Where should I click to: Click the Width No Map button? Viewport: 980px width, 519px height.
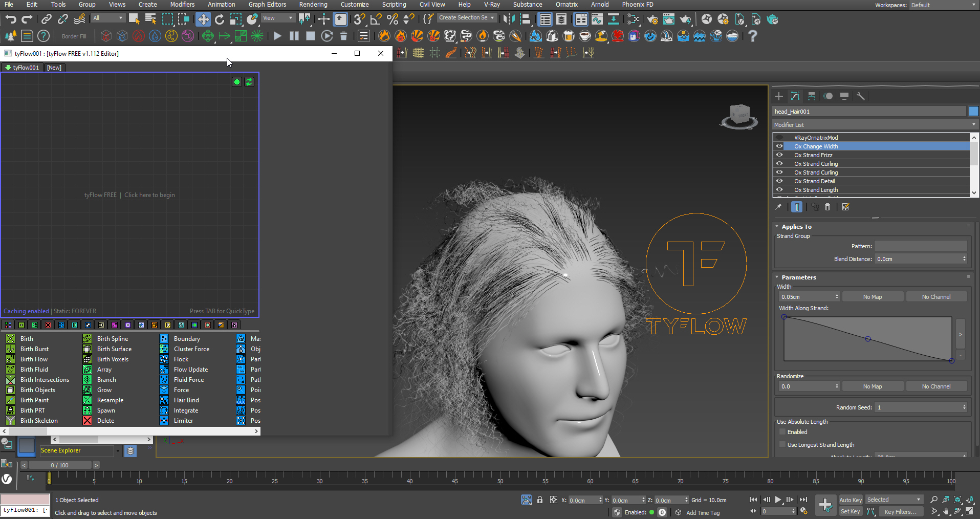873,297
